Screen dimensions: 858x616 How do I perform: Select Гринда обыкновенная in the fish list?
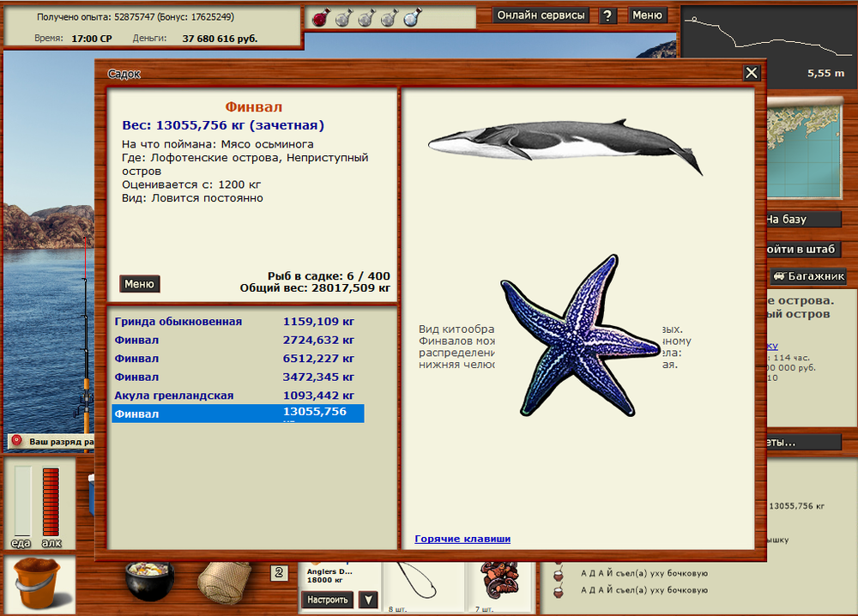(x=178, y=322)
